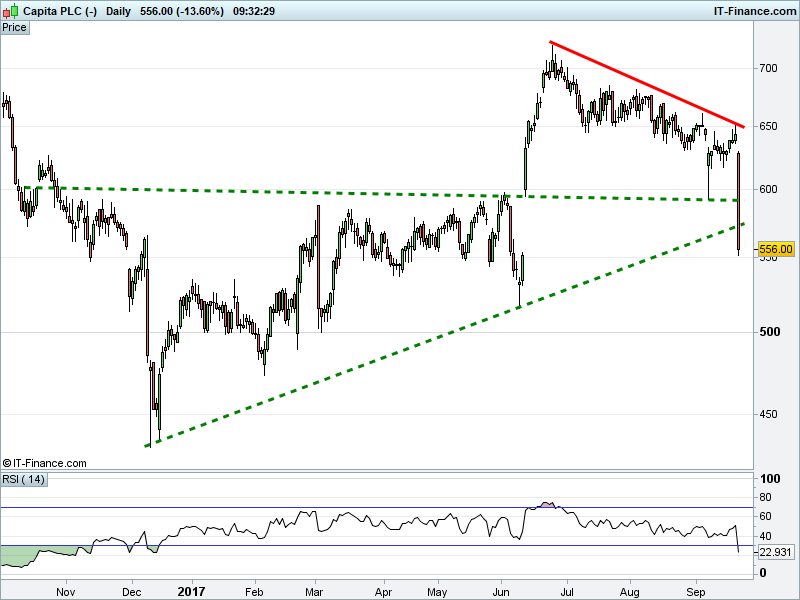Click the upper blue RSI overbought line
This screenshot has height=600, width=800.
click(x=377, y=508)
